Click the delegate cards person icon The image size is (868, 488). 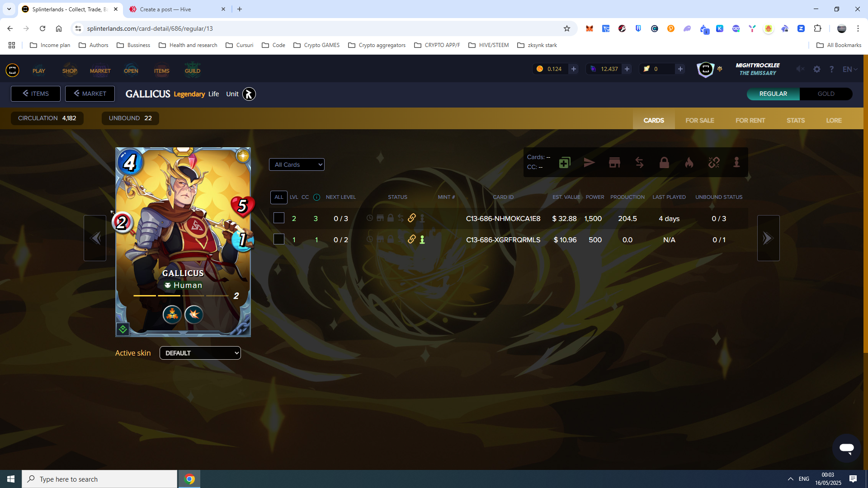[736, 163]
